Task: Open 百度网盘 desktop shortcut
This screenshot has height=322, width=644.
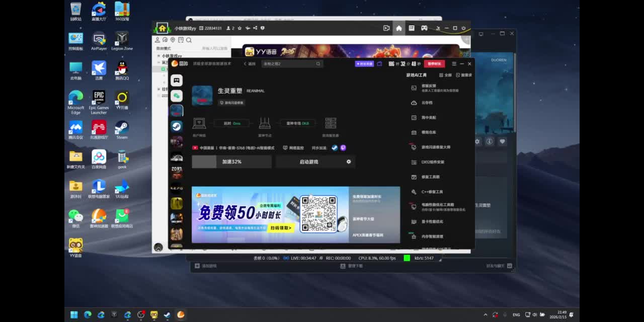Action: 99,159
